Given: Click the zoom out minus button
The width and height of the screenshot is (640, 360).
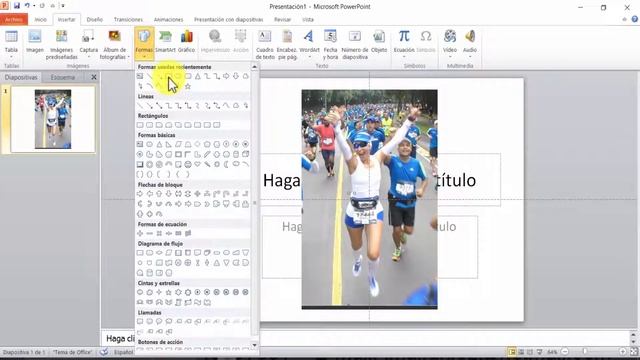Looking at the screenshot, I should pyautogui.click(x=565, y=351).
